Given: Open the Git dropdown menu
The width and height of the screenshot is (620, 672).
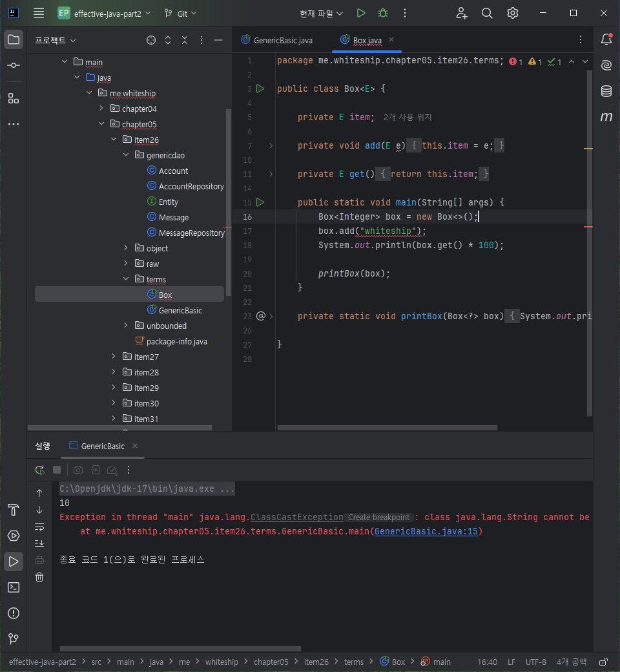Looking at the screenshot, I should (180, 14).
